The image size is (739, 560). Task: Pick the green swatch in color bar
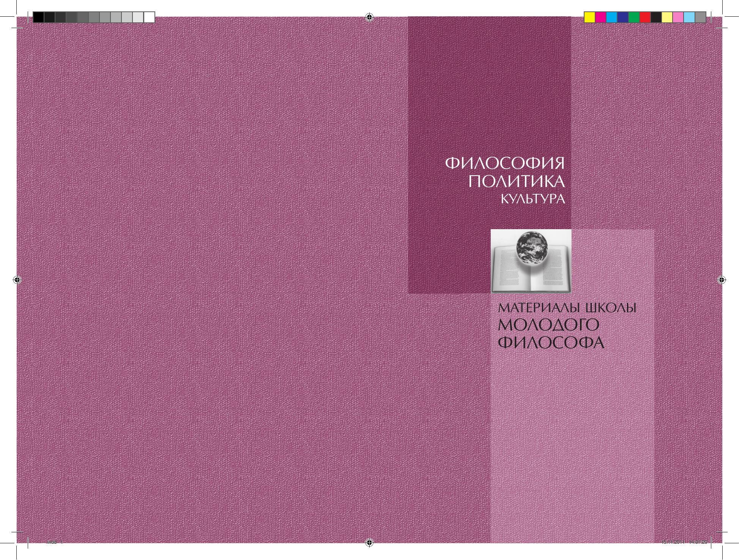634,17
